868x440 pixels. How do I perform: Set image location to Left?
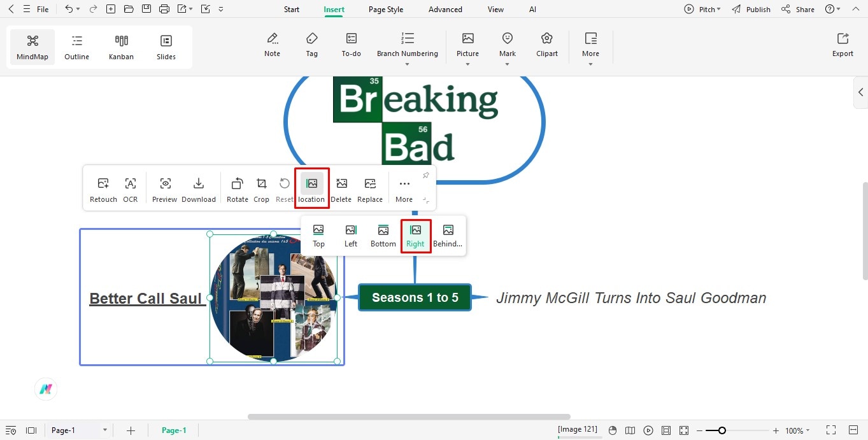(351, 236)
